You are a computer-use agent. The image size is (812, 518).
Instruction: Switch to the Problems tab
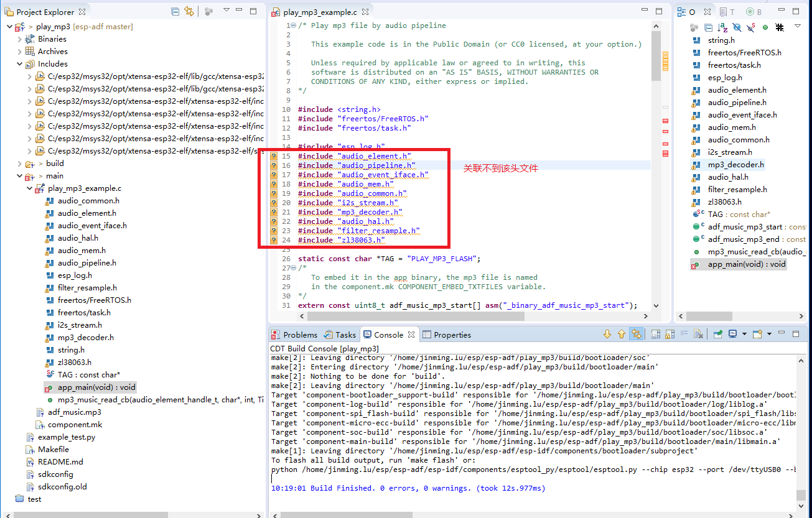(x=294, y=335)
